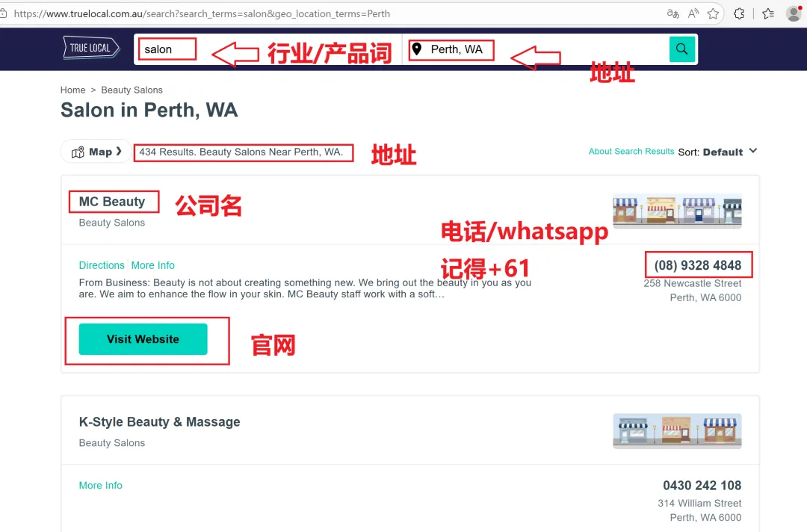Go to Home breadcrumb
807x532 pixels.
(x=72, y=90)
